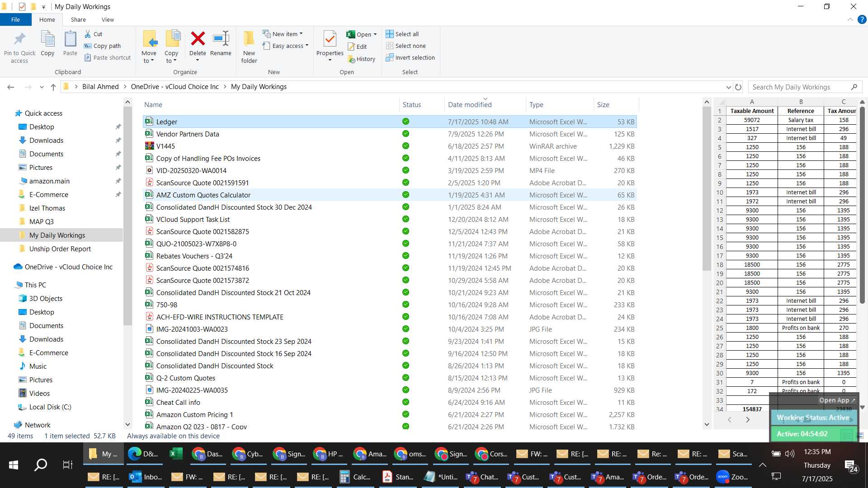This screenshot has height=488, width=868.
Task: Select the V1445 WinRAR archive
Action: 389,146
